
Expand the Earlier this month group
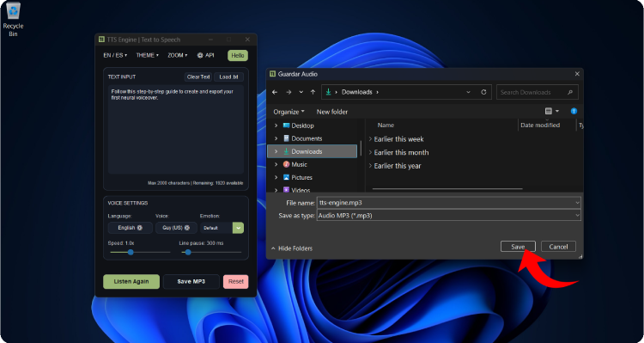pos(370,152)
